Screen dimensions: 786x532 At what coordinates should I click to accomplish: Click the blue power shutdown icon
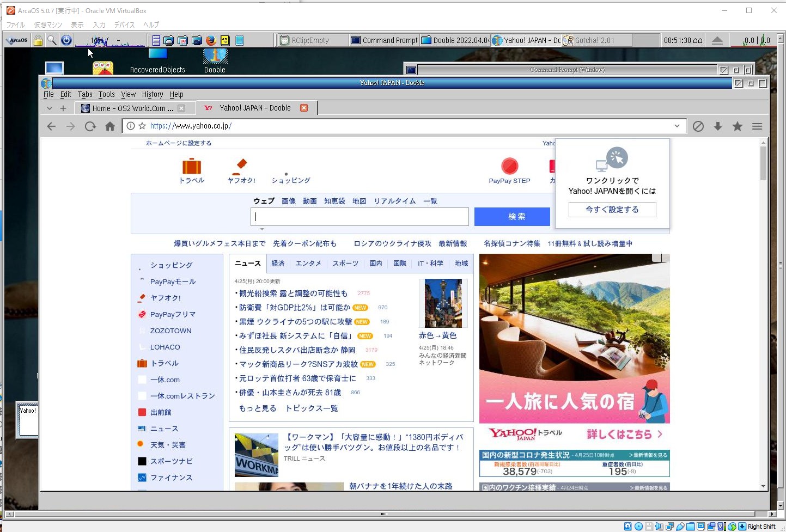66,40
